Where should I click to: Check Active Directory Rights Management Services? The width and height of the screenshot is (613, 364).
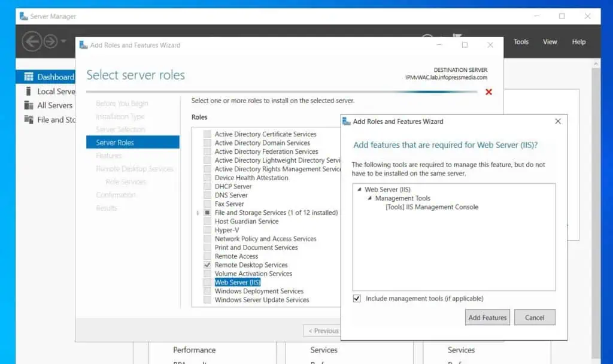207,169
